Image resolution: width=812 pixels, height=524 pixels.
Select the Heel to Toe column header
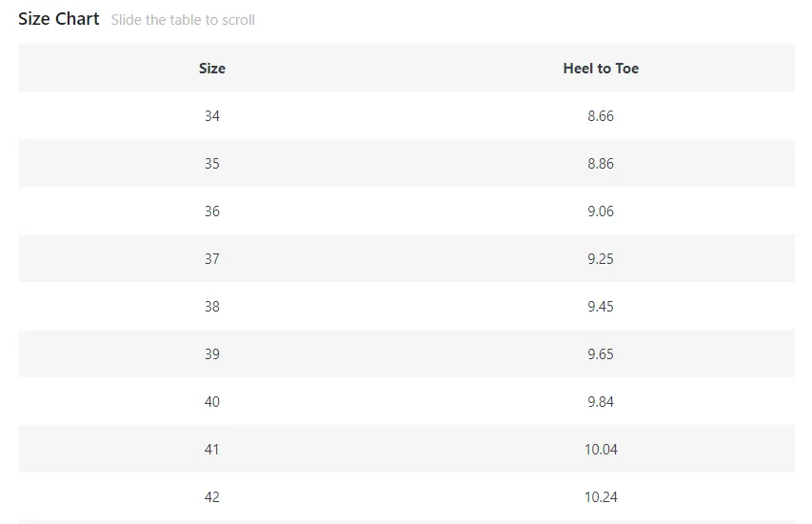(601, 68)
